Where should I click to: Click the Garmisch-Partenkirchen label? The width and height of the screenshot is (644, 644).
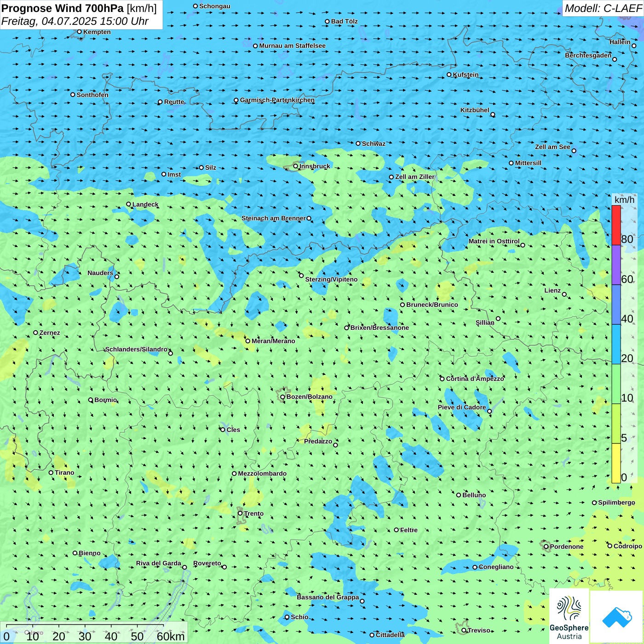(x=277, y=100)
